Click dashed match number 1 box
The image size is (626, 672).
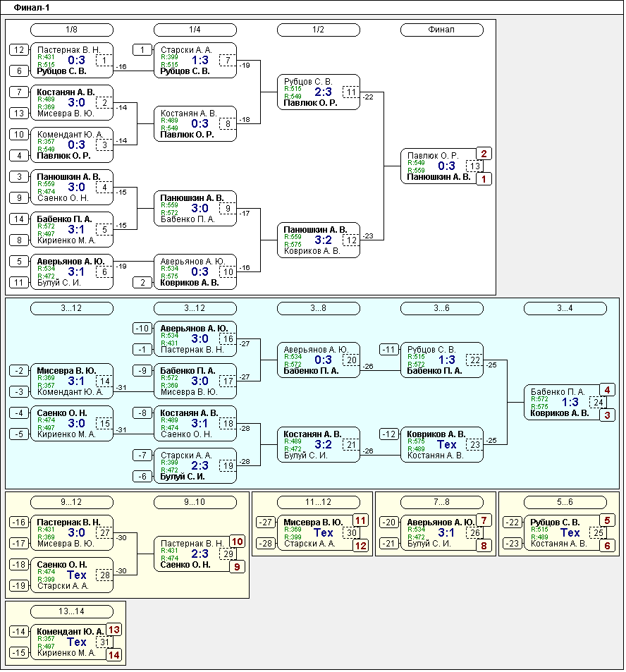pos(104,61)
